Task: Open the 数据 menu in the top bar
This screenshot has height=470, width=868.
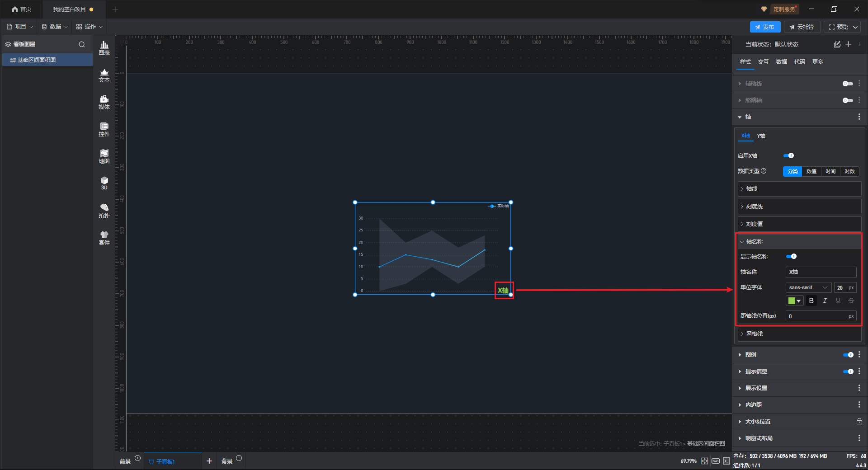Action: 55,27
